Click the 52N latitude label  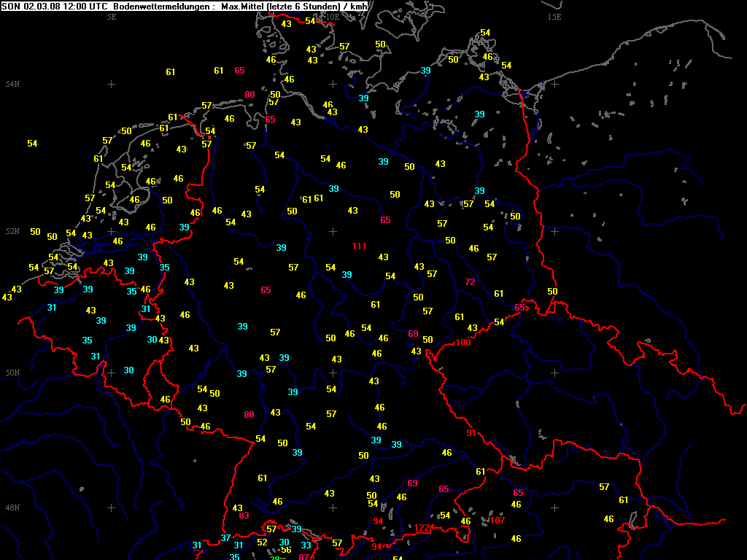tap(12, 232)
